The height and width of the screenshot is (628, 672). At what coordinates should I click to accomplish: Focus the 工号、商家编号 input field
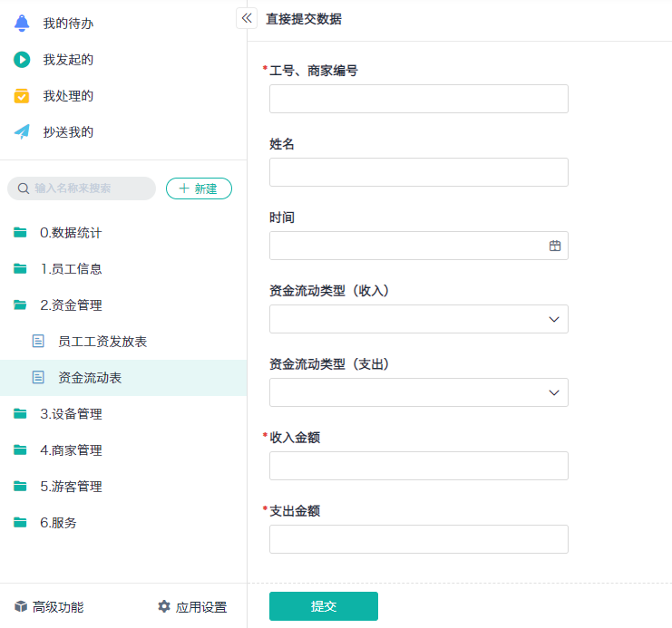tap(418, 99)
